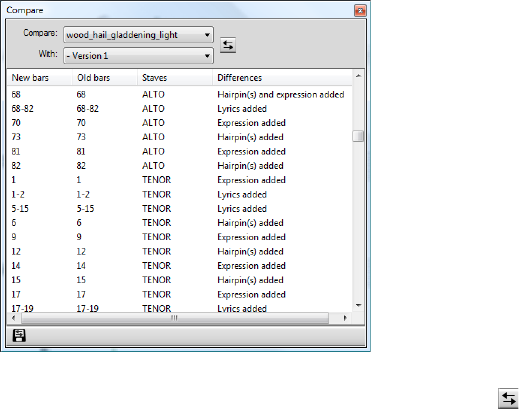Select TENOR bar 1 Expression added row
The image size is (519, 409).
point(179,180)
